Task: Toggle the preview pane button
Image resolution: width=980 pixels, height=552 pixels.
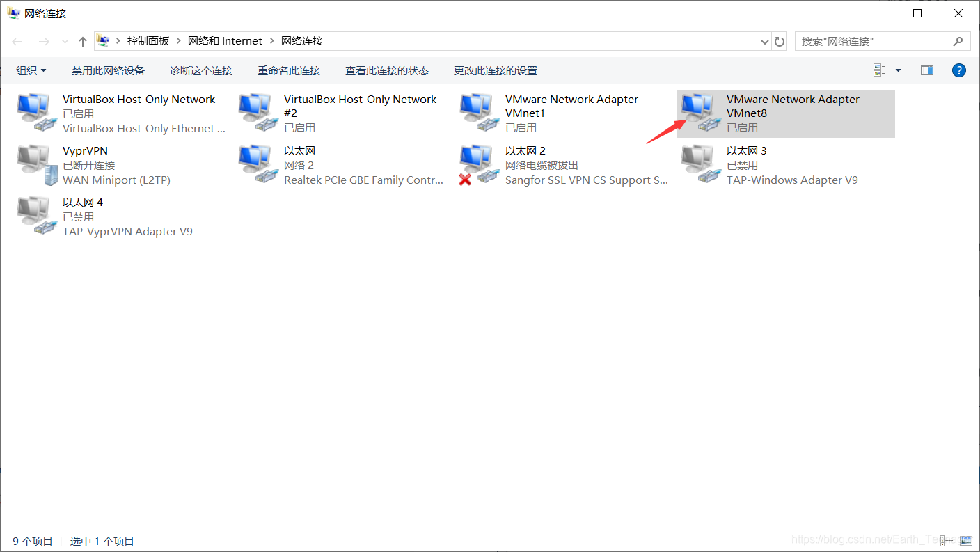Action: click(926, 70)
